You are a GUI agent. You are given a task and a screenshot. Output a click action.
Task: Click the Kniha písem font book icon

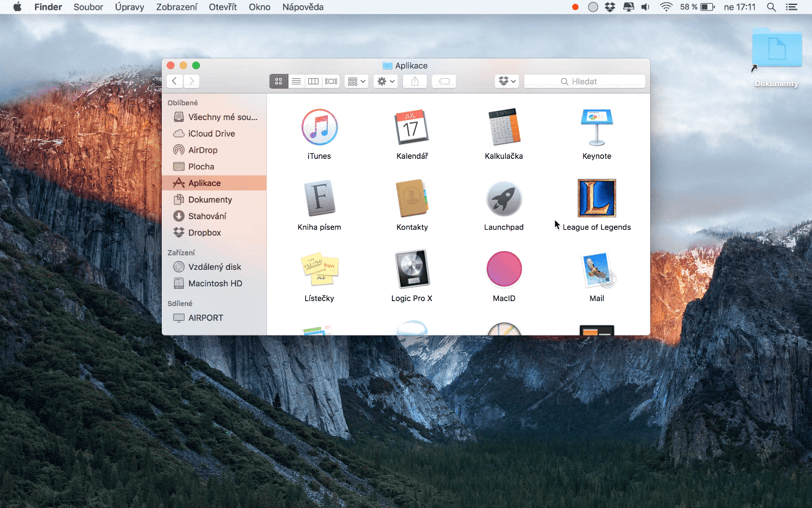click(x=319, y=198)
